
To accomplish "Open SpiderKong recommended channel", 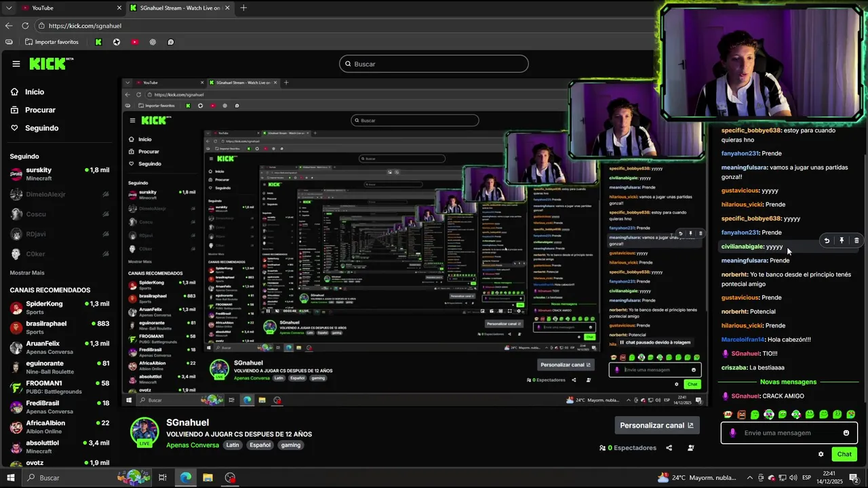I will click(60, 308).
